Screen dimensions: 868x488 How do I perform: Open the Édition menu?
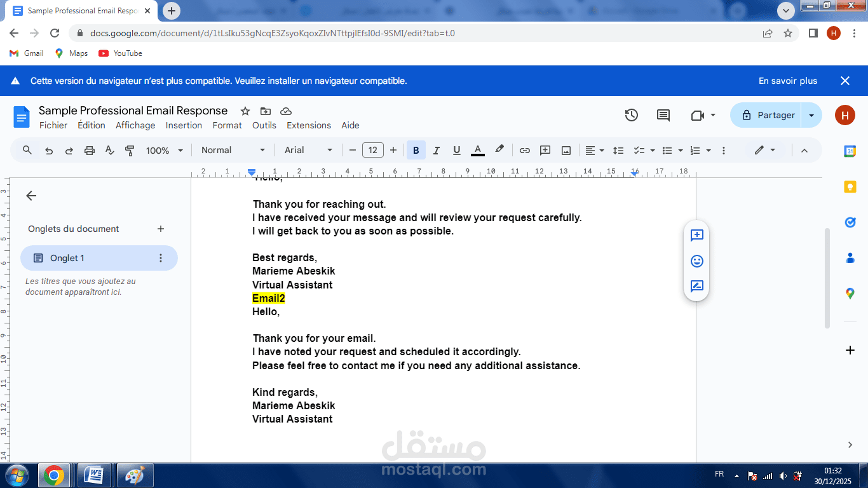[92, 125]
